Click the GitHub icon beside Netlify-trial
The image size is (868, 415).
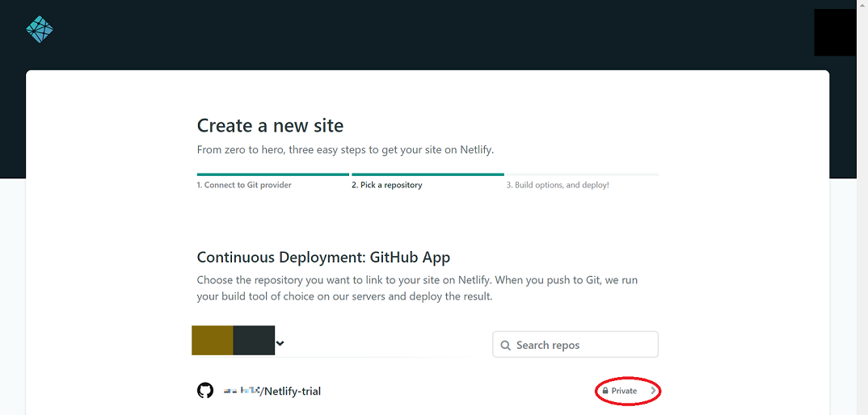(x=205, y=391)
